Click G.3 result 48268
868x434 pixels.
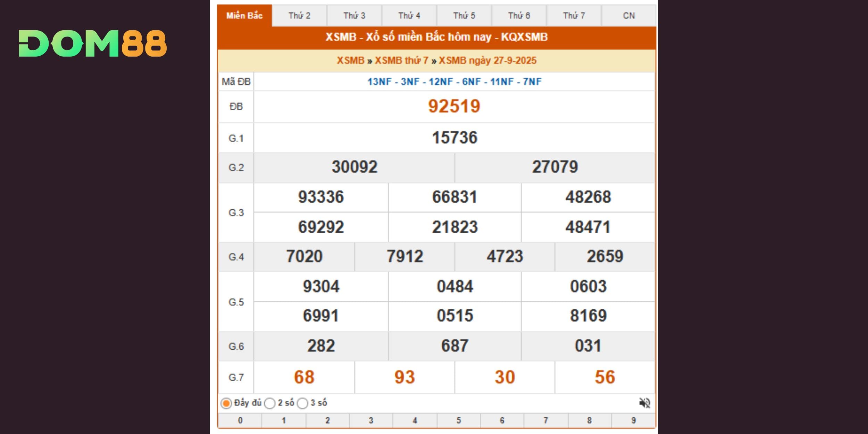[588, 197]
